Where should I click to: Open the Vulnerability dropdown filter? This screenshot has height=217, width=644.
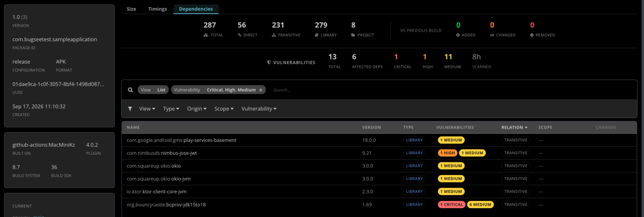click(259, 109)
